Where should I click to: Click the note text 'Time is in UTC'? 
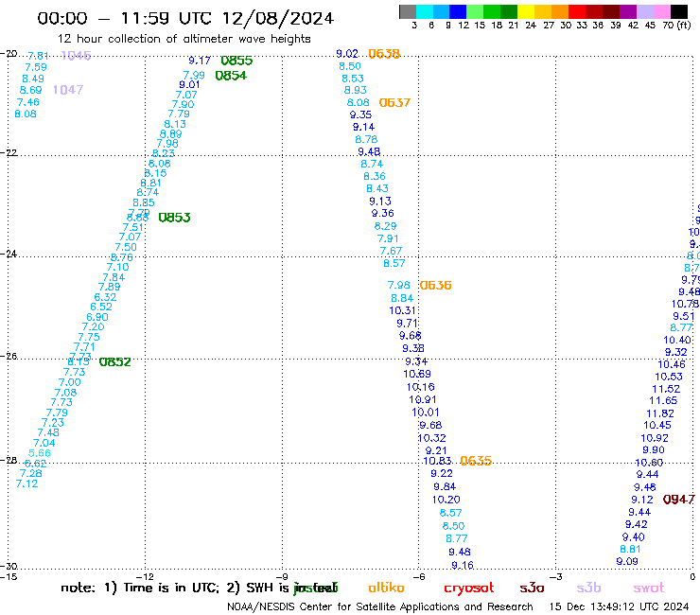coord(171,588)
